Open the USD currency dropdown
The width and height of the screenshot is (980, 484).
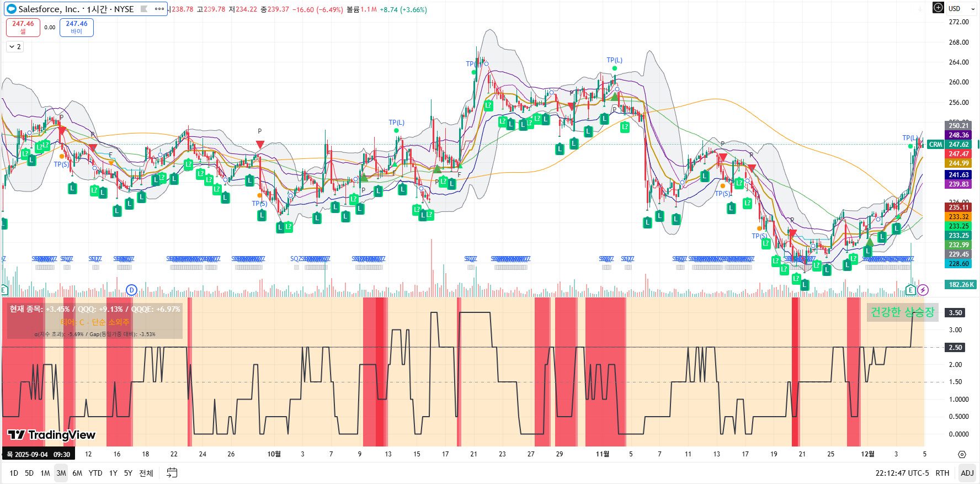(x=962, y=8)
